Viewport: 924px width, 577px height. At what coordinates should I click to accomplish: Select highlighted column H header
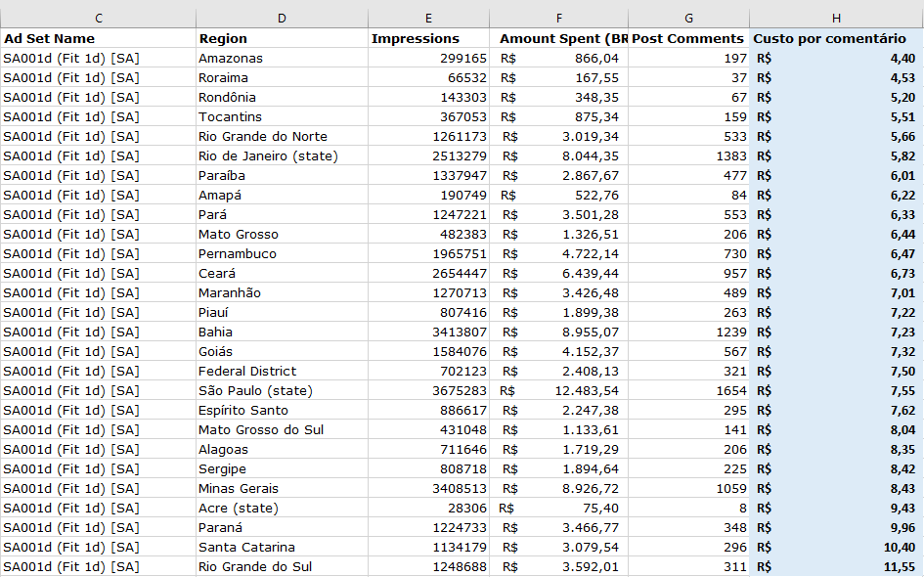tap(836, 19)
